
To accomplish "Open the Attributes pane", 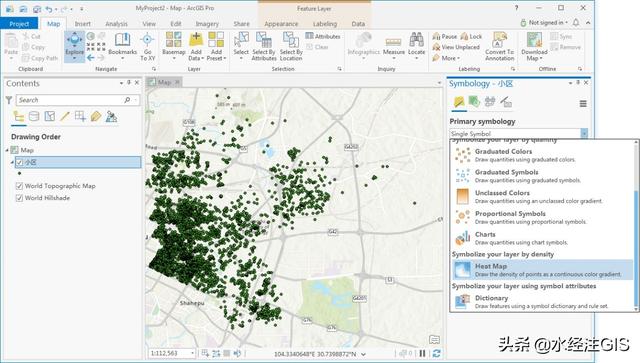I will 323,36.
